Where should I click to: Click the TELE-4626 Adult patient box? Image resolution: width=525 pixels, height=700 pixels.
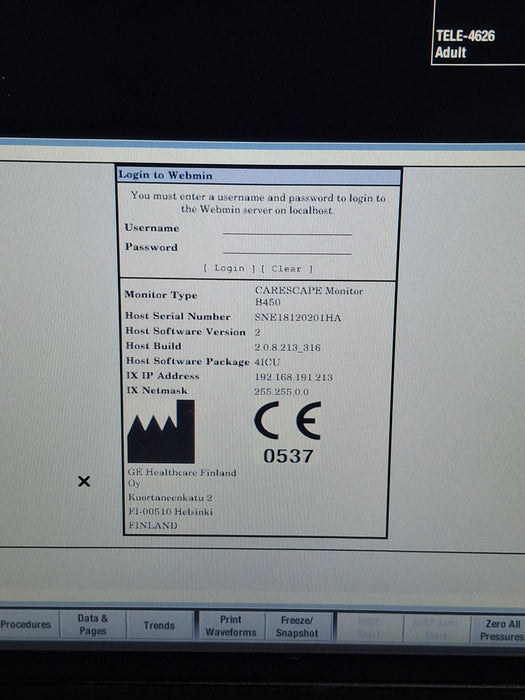pos(478,33)
